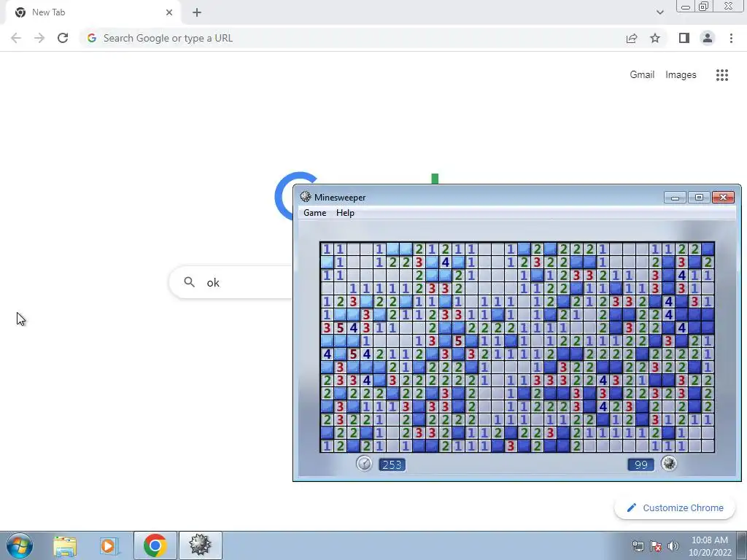This screenshot has height=560, width=747.
Task: Click the volume speaker tray icon
Action: tap(673, 546)
